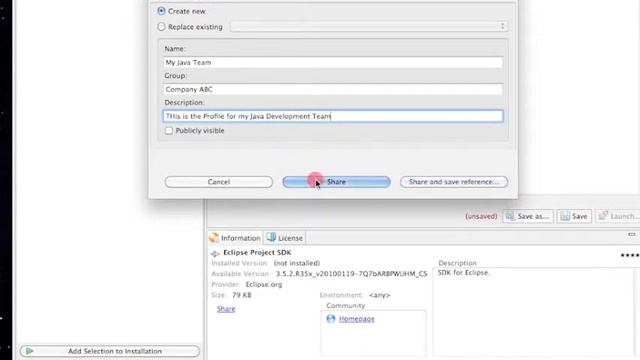Click the Eclipse Project SDK icon
This screenshot has height=360, width=640.
[216, 253]
